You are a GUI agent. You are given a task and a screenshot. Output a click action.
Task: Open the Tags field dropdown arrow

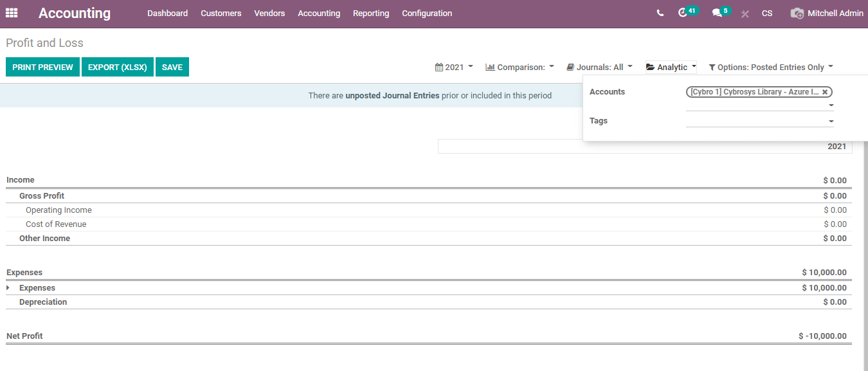(x=831, y=122)
